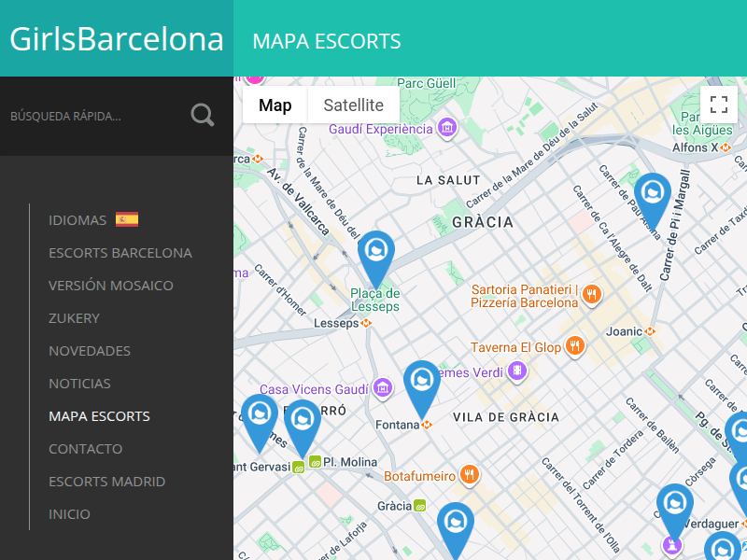747x560 pixels.
Task: Click the Botafumeiro restaurant icon
Action: coord(469,475)
